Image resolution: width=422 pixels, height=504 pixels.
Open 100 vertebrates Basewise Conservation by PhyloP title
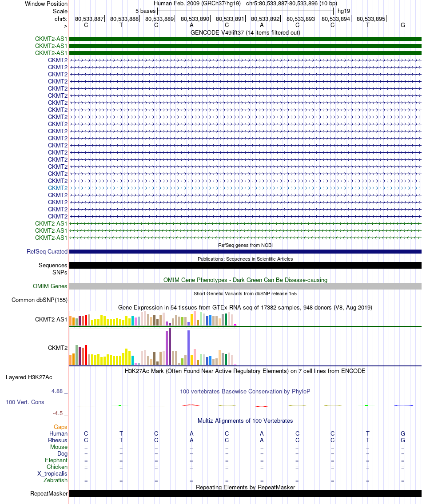(x=245, y=392)
